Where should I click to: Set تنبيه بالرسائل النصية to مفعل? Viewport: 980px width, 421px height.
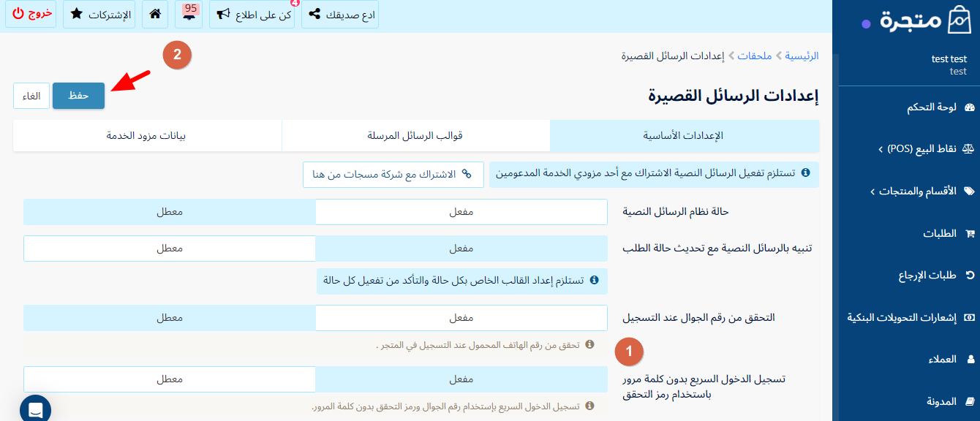click(461, 249)
